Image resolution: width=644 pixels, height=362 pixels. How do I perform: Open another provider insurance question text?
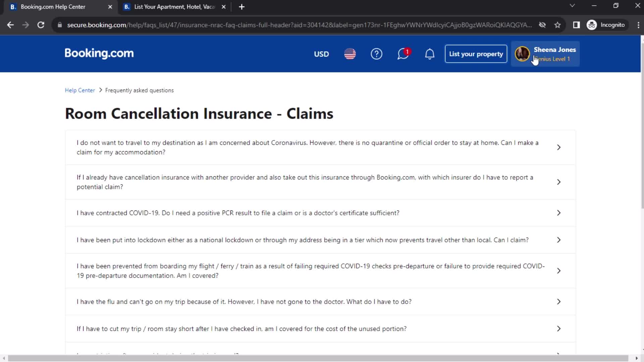coord(305,182)
